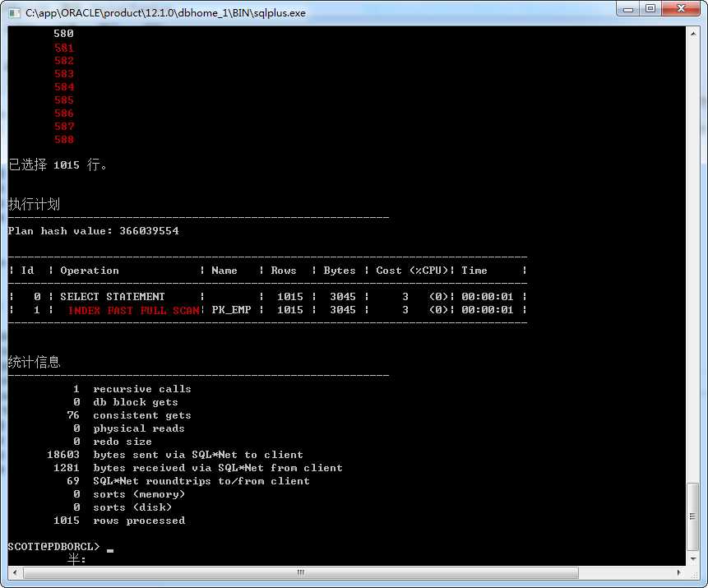708x588 pixels.
Task: Click the vertical scrollbar down arrow
Action: tap(692, 559)
